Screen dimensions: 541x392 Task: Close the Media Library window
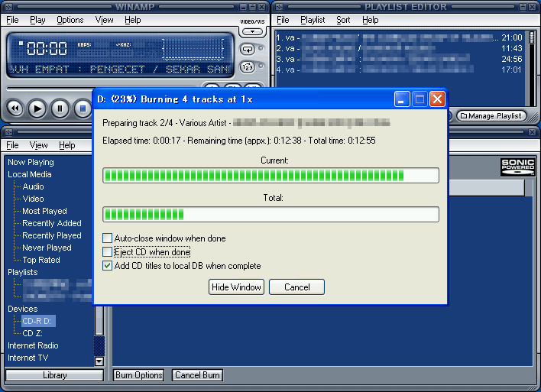click(533, 132)
